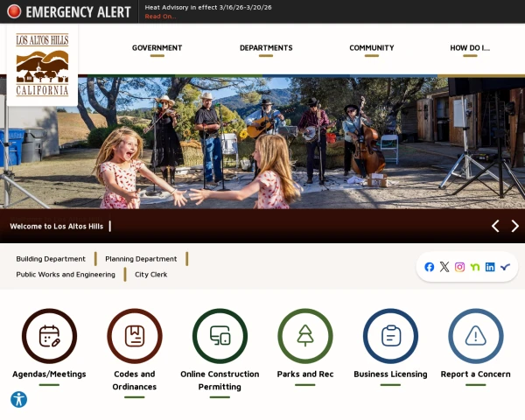Follow the Read On emergency alert link

click(x=160, y=17)
